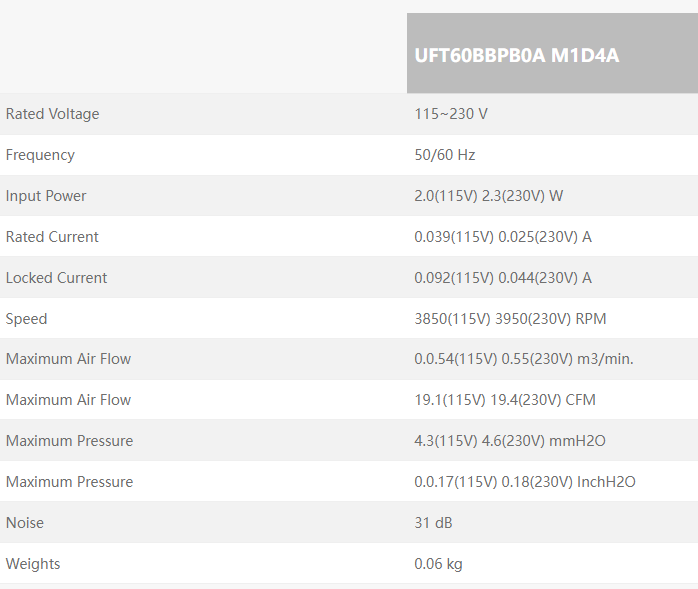
Task: Select the Input Power row label
Action: point(46,196)
